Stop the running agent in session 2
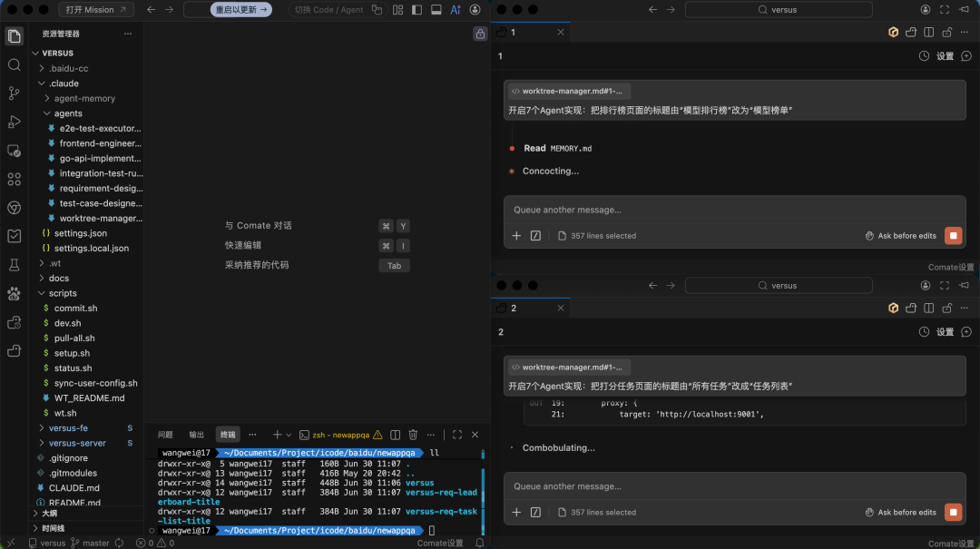This screenshot has width=980, height=549. (x=953, y=512)
